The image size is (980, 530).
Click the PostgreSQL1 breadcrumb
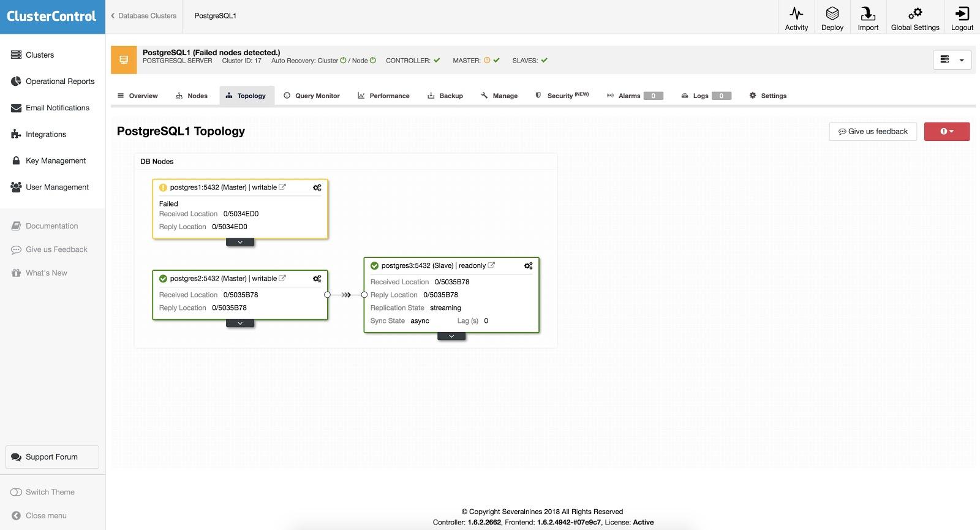tap(216, 16)
